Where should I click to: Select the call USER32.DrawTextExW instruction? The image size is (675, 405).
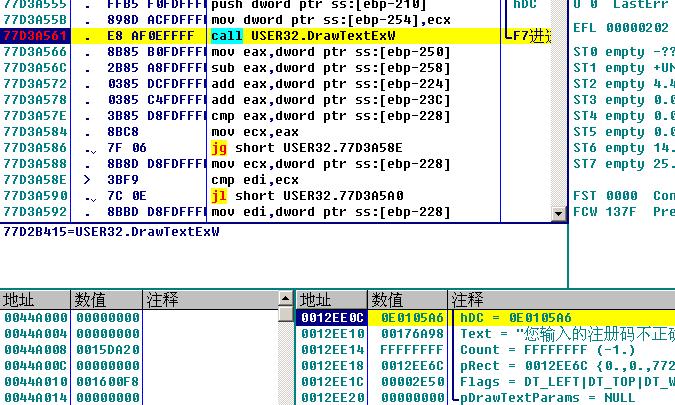303,36
